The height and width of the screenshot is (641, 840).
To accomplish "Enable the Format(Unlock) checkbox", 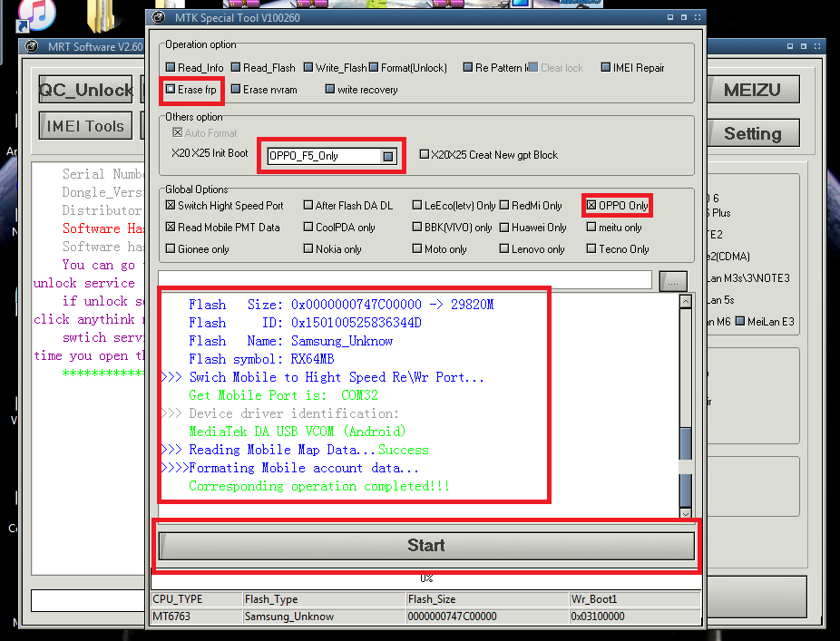I will (374, 67).
